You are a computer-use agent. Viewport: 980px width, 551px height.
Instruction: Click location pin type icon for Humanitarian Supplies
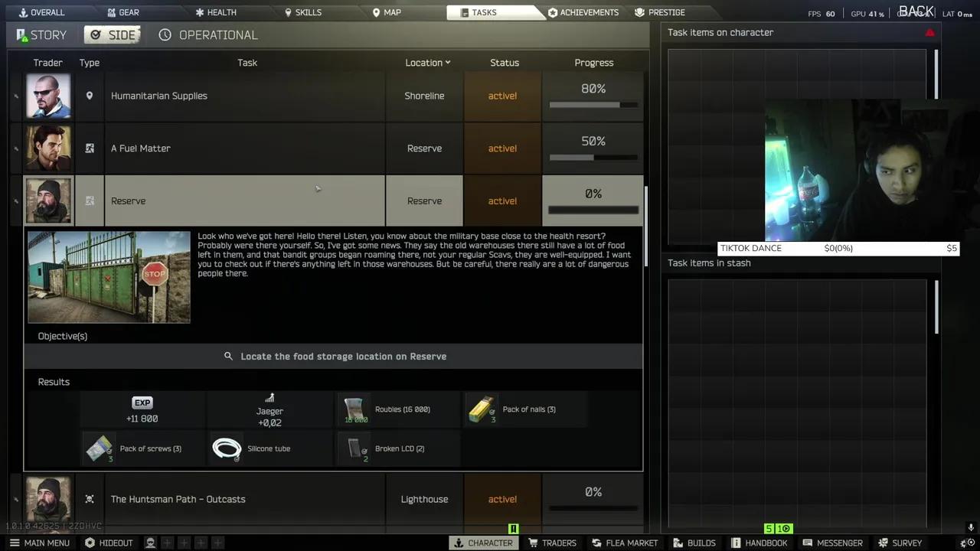point(90,96)
